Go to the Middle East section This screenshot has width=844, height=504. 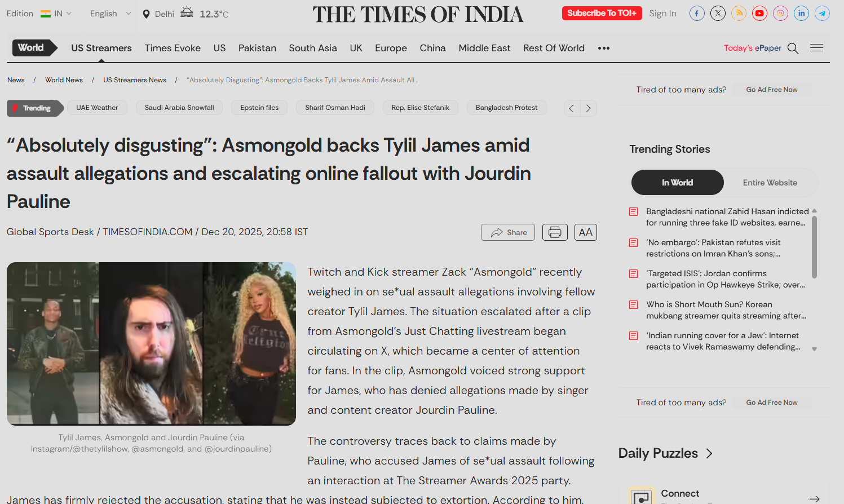[x=484, y=48]
